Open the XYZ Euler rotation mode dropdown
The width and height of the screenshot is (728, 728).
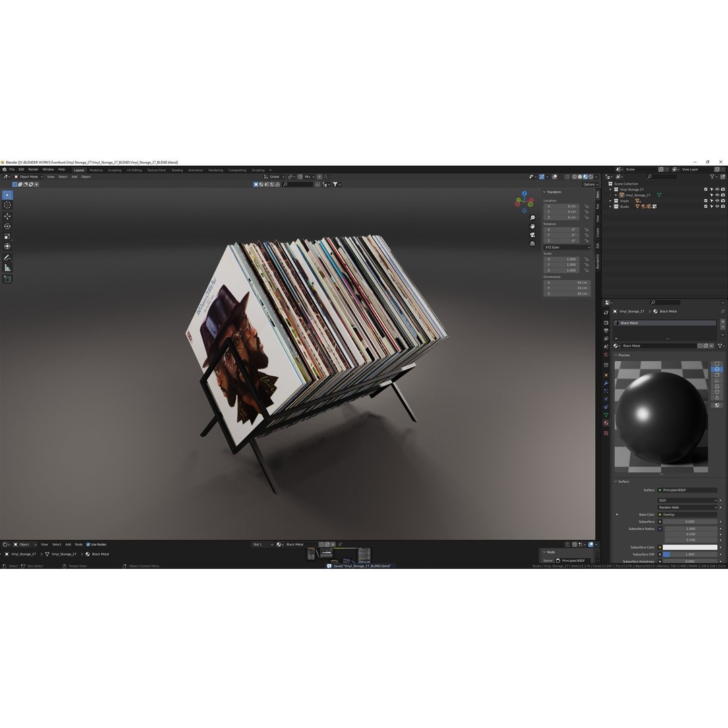[568, 247]
